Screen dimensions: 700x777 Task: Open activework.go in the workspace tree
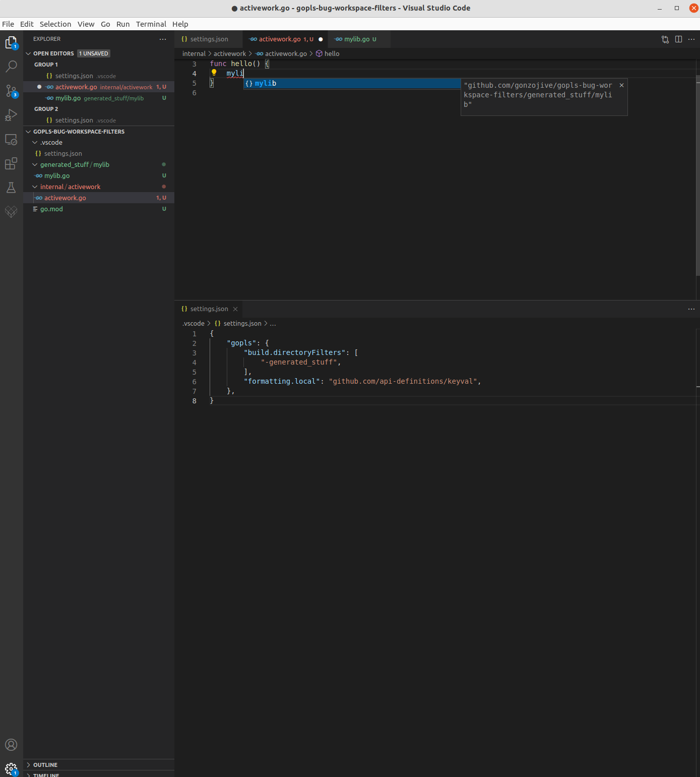[x=99, y=198]
